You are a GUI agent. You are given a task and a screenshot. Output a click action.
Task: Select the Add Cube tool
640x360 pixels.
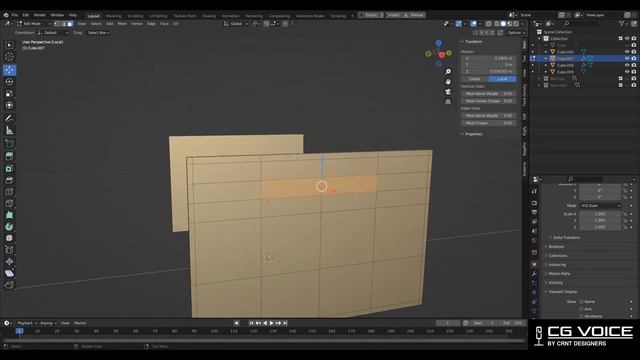click(9, 143)
